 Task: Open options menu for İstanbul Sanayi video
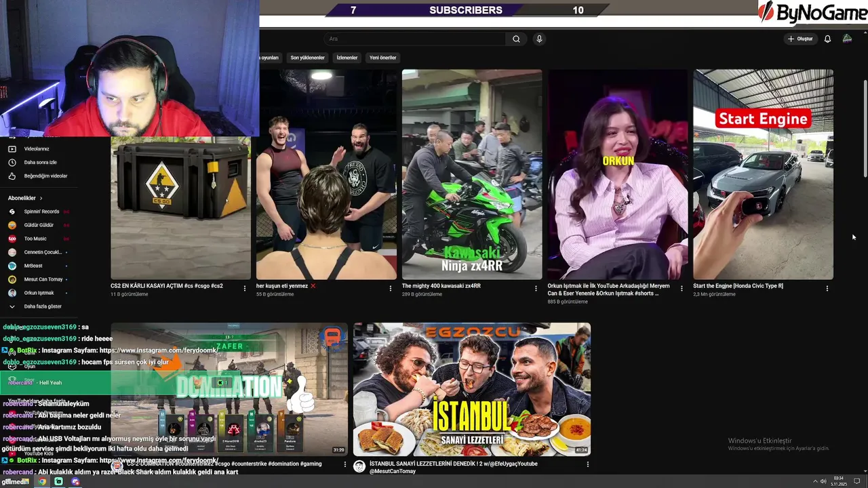(588, 465)
